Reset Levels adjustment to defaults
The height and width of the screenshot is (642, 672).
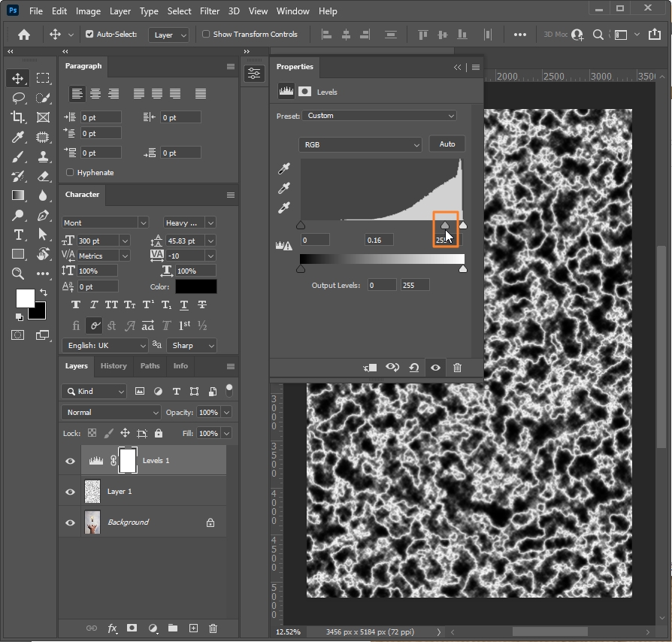(413, 368)
